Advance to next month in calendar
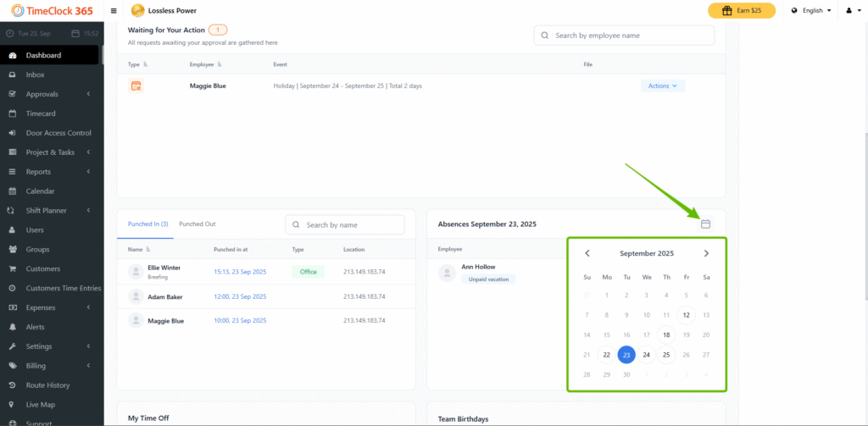 point(706,253)
